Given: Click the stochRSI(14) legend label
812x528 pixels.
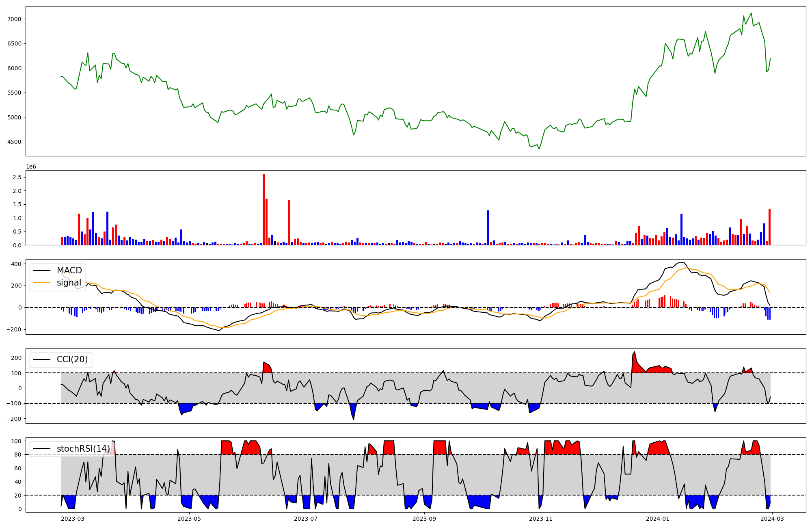Looking at the screenshot, I should [x=83, y=449].
